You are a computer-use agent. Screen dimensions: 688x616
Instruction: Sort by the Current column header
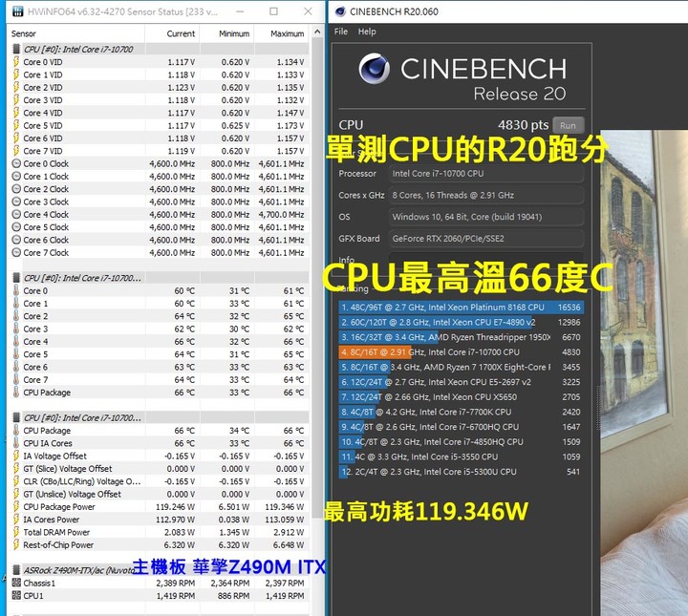pyautogui.click(x=181, y=33)
